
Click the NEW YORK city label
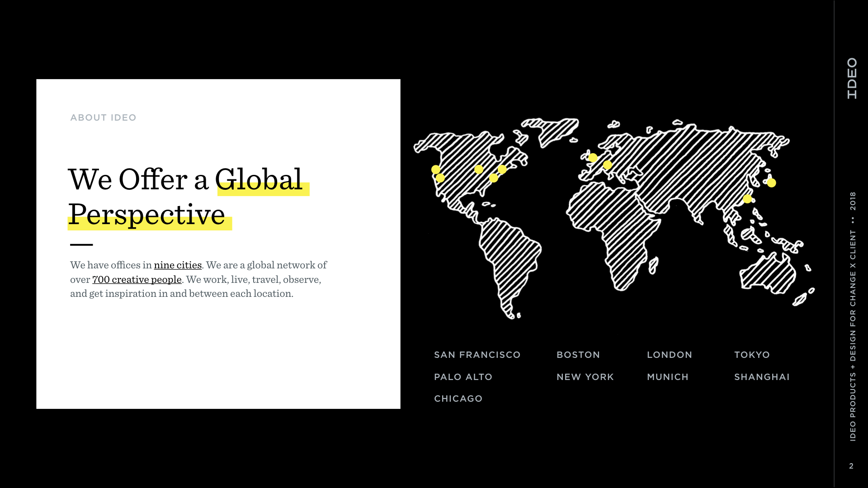tap(585, 377)
